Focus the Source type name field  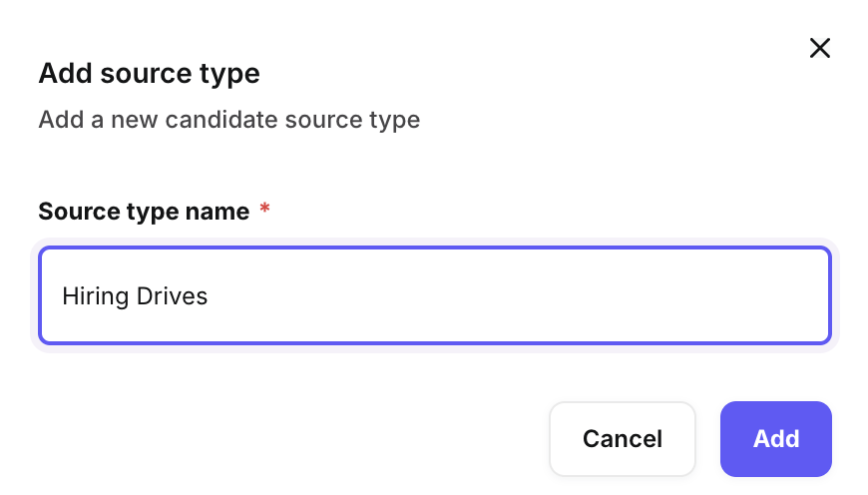(434, 295)
